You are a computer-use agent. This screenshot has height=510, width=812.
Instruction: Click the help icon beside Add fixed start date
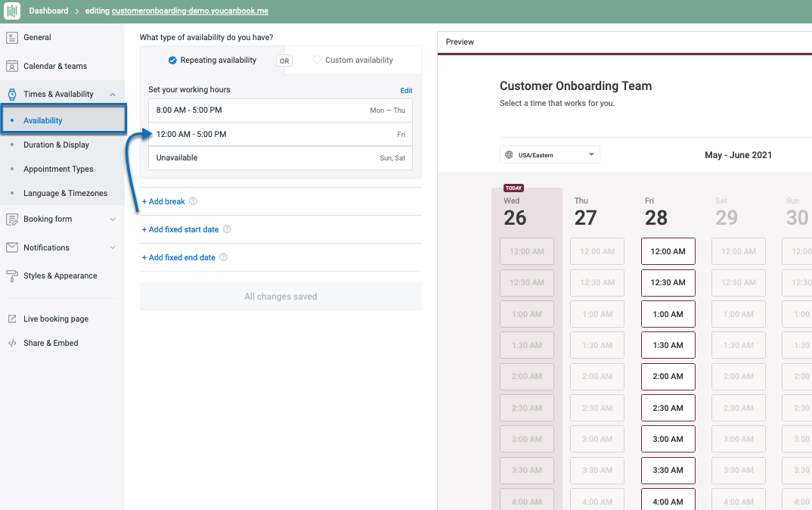227,229
